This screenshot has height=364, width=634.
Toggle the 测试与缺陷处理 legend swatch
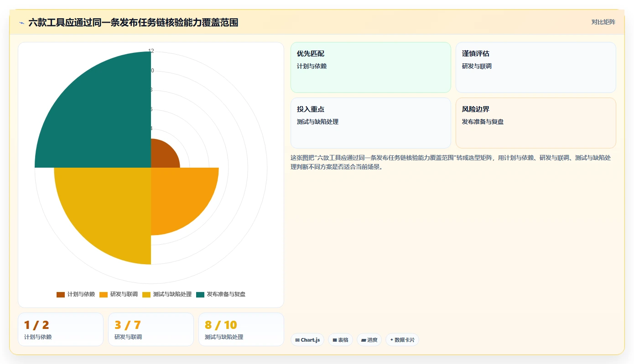tap(146, 295)
